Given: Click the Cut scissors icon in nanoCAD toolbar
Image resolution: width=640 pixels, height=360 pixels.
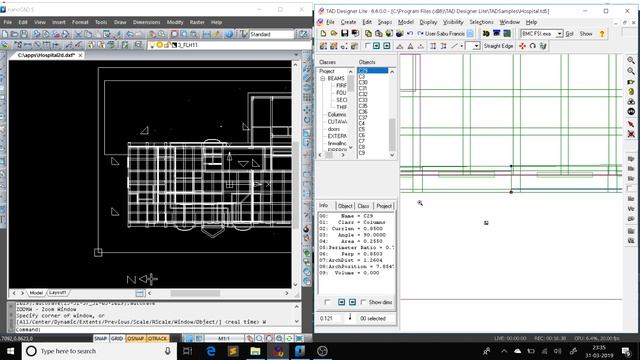Looking at the screenshot, I should (78, 34).
